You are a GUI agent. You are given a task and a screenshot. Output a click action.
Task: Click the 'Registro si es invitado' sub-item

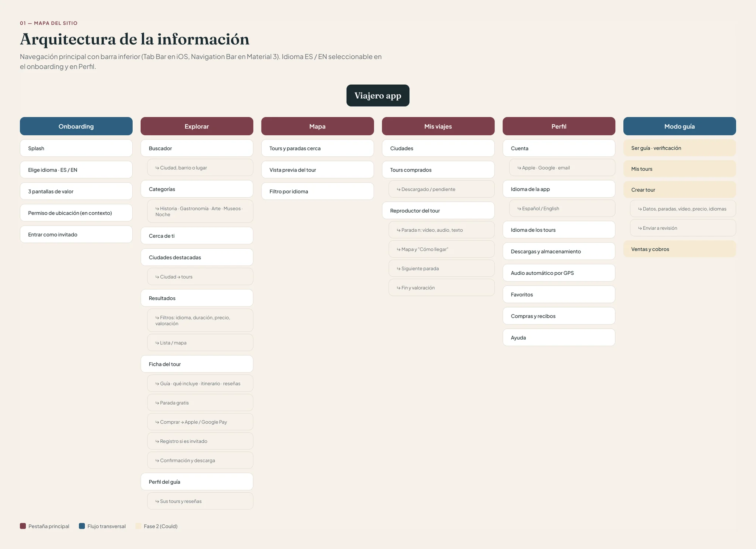click(200, 441)
